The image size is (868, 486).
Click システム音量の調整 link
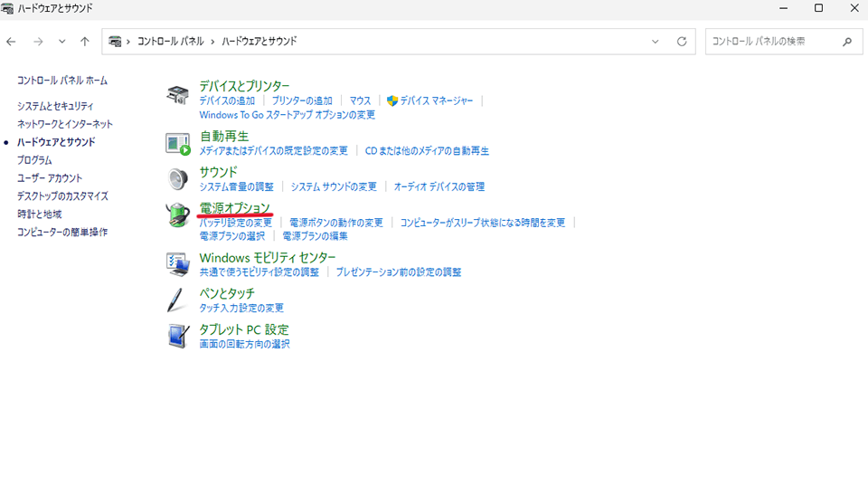click(x=236, y=186)
